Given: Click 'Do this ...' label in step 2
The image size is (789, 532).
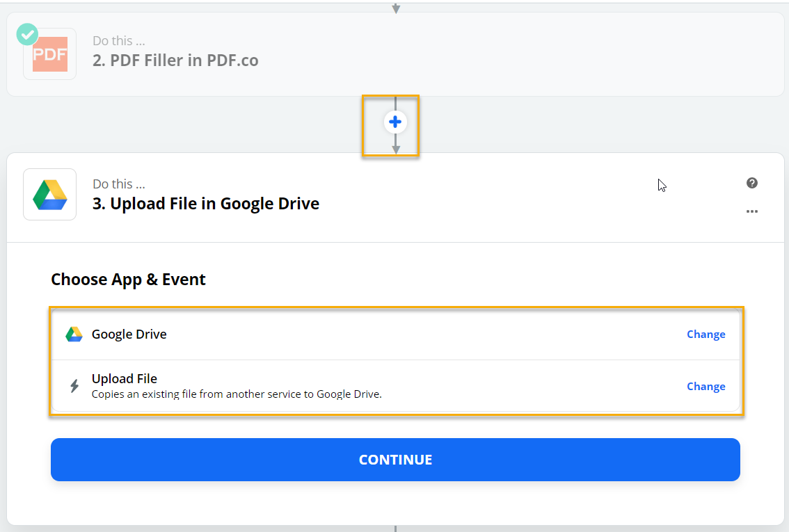Looking at the screenshot, I should click(119, 41).
